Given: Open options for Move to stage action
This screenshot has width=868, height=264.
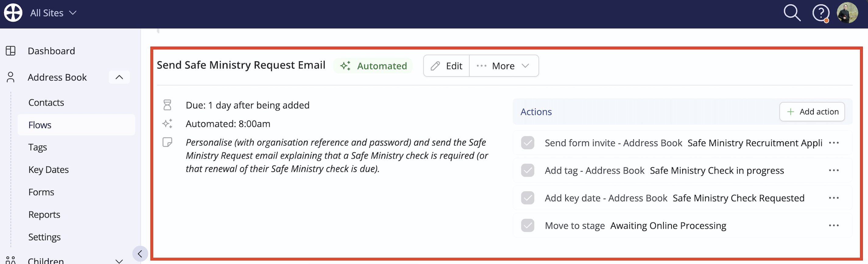Looking at the screenshot, I should coord(834,226).
